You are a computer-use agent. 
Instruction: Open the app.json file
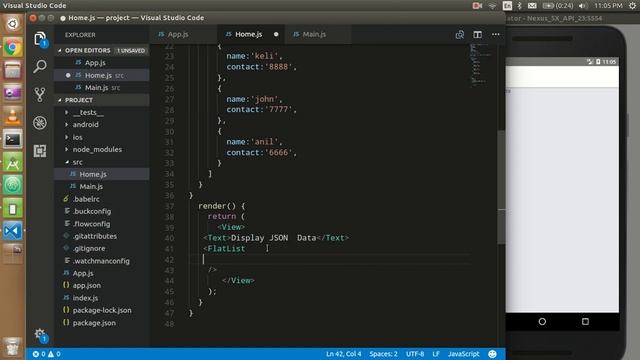[x=102, y=286]
